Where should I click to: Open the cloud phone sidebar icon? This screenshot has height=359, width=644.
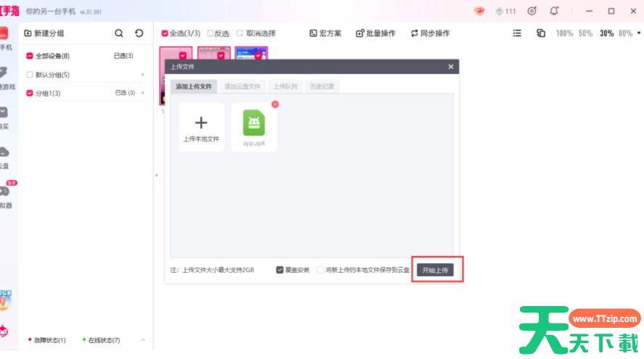point(4,33)
